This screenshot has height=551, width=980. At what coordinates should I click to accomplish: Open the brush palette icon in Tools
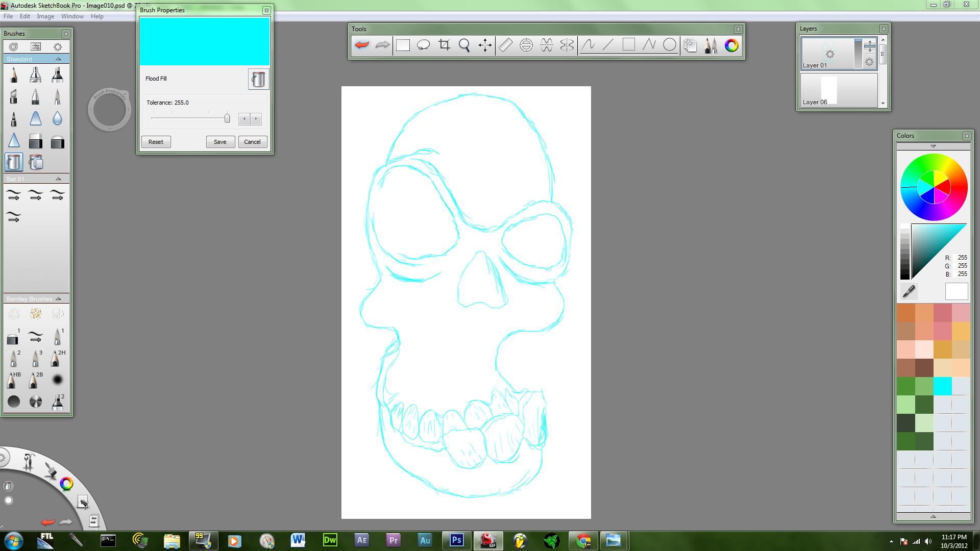pyautogui.click(x=710, y=45)
